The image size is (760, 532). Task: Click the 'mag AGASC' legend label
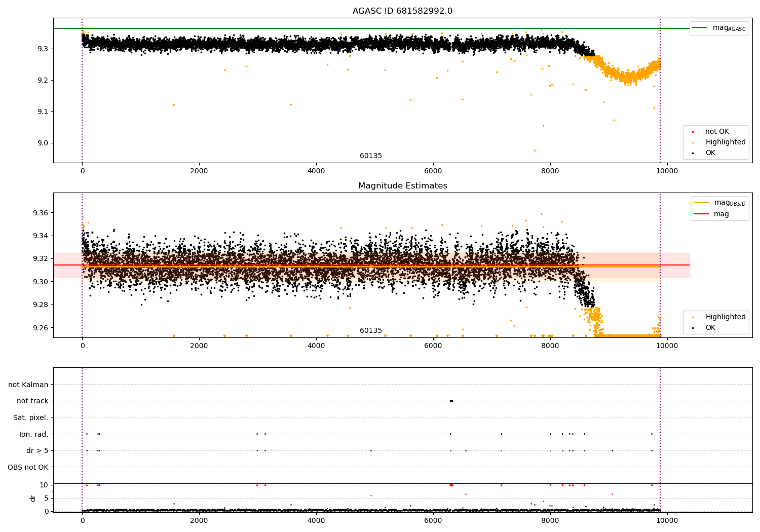(729, 28)
